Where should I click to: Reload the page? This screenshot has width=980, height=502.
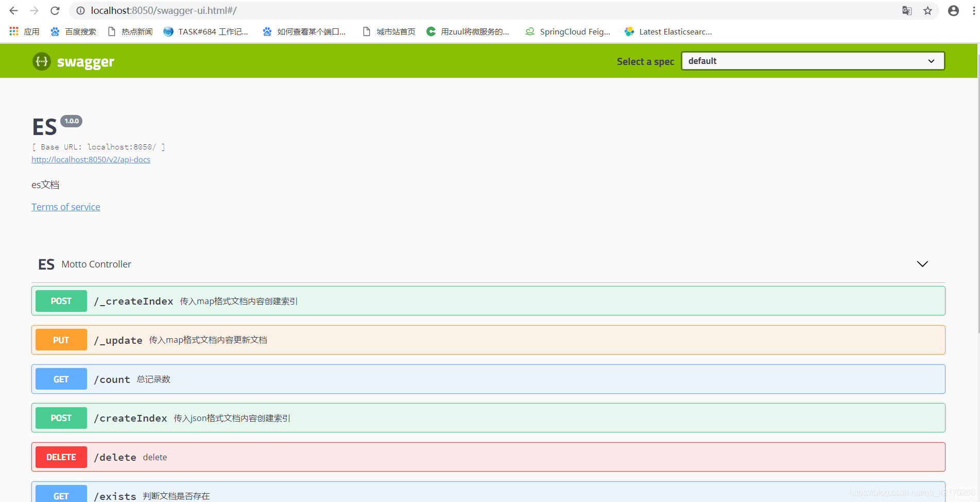click(x=55, y=10)
